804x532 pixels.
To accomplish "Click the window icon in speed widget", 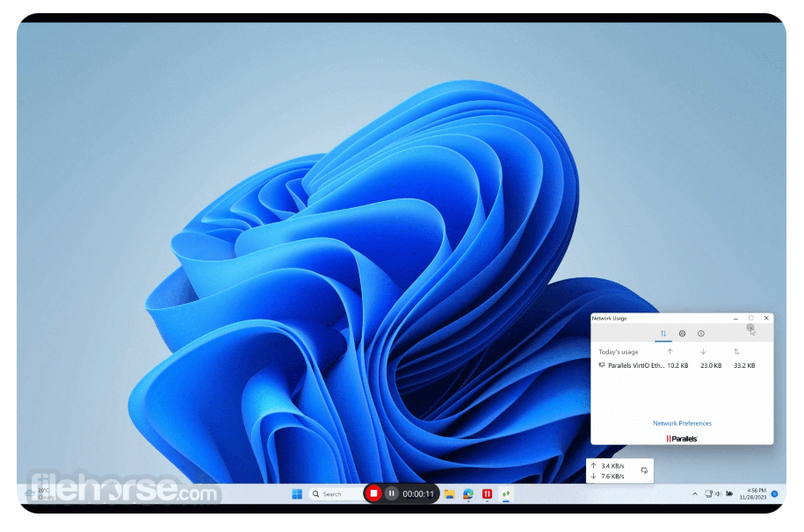I will tap(644, 471).
